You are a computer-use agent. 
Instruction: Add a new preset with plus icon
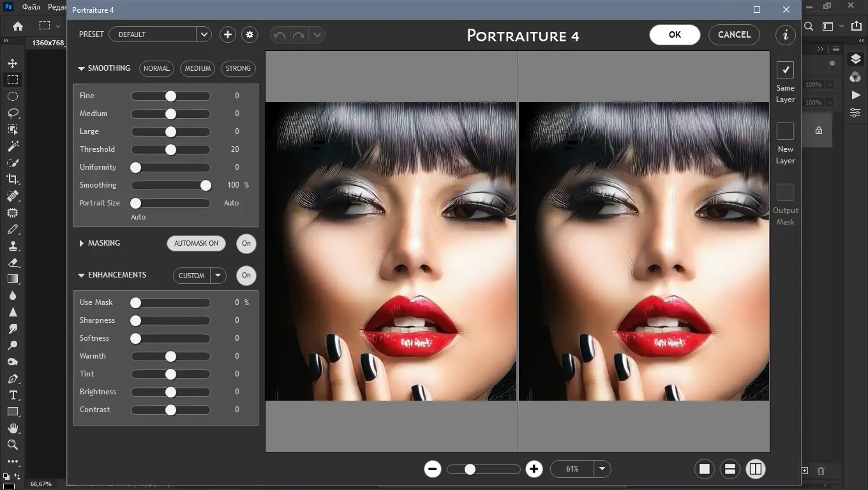pyautogui.click(x=228, y=34)
